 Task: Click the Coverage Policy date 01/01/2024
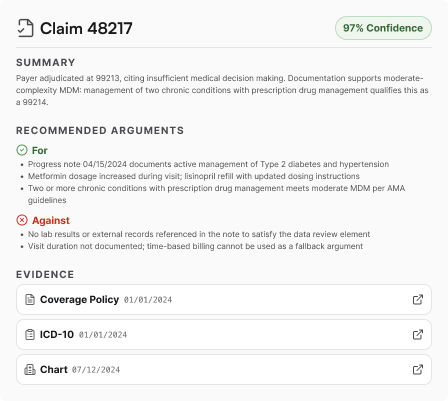pyautogui.click(x=148, y=300)
